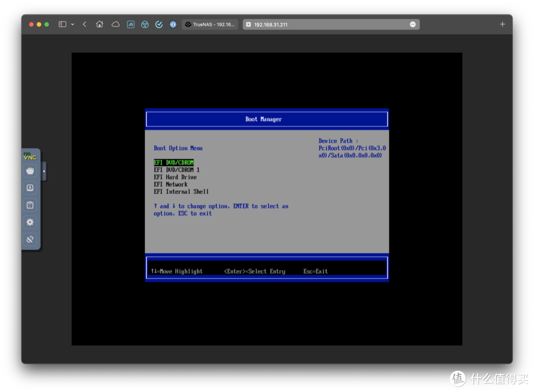Click the JS extension icon
Viewport: 534px width, 392px height.
click(x=131, y=24)
